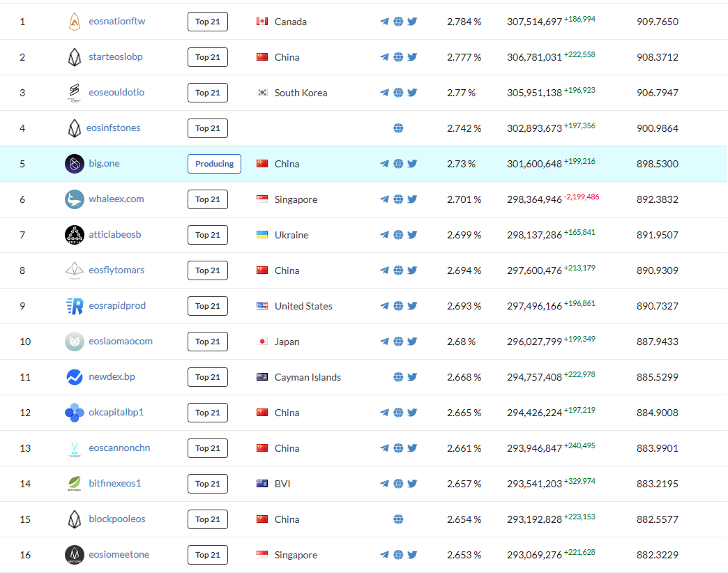Open starteosiobp Twitter icon
The height and width of the screenshot is (573, 728).
[x=412, y=57]
